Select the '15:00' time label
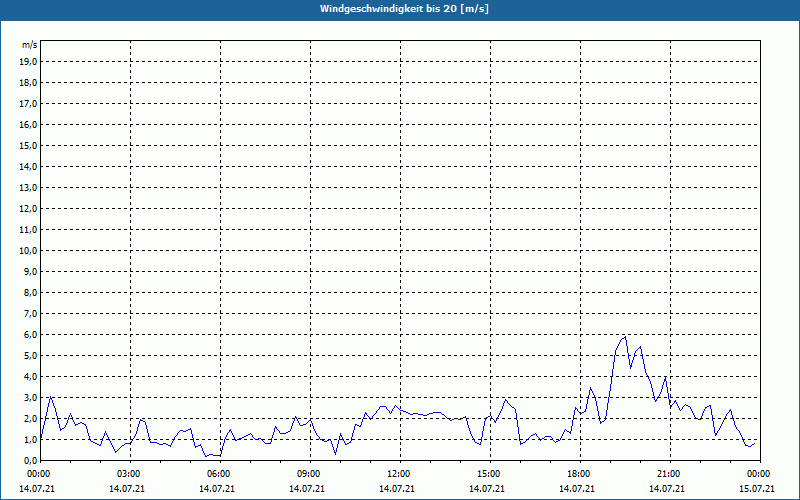The width and height of the screenshot is (800, 500). pyautogui.click(x=490, y=474)
